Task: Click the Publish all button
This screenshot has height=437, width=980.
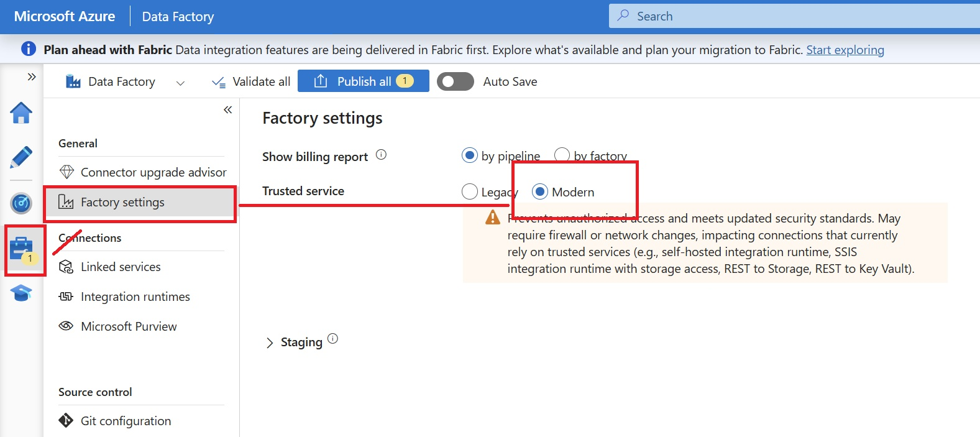Action: point(364,81)
